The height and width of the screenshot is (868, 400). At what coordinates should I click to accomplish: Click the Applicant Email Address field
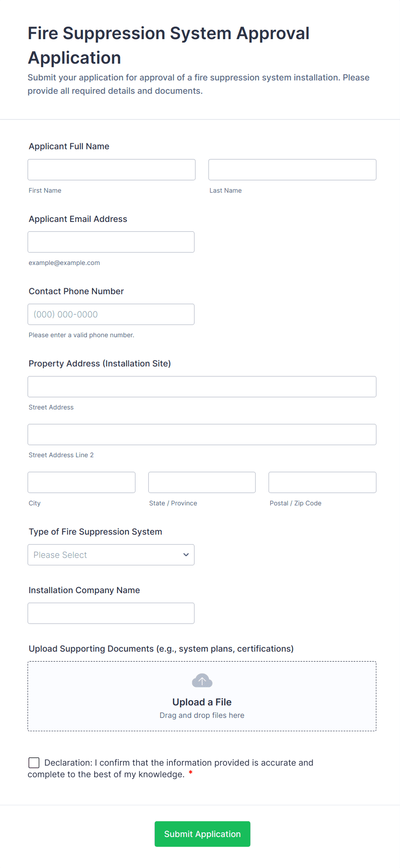pos(111,242)
